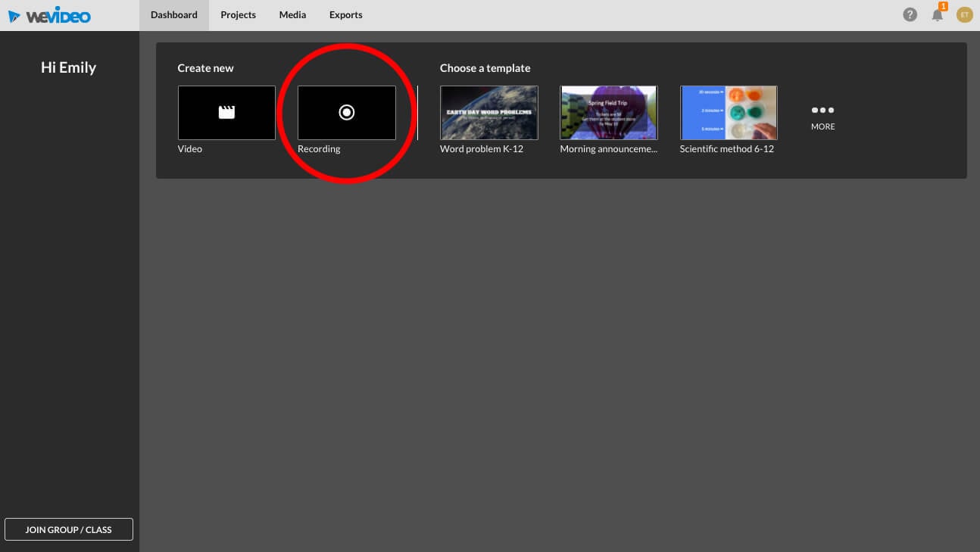Pick the Scientific method template thumbnail

(x=728, y=112)
